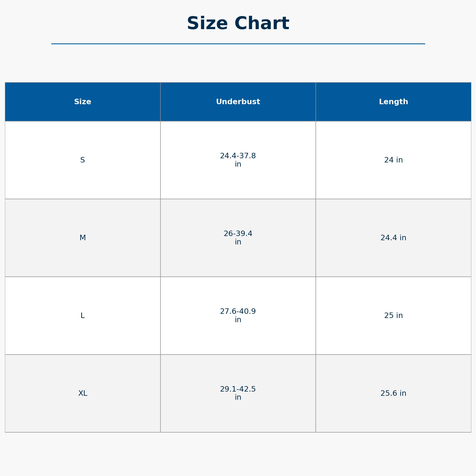Image resolution: width=476 pixels, height=476 pixels.
Task: Pick the L size cell
Action: click(83, 316)
